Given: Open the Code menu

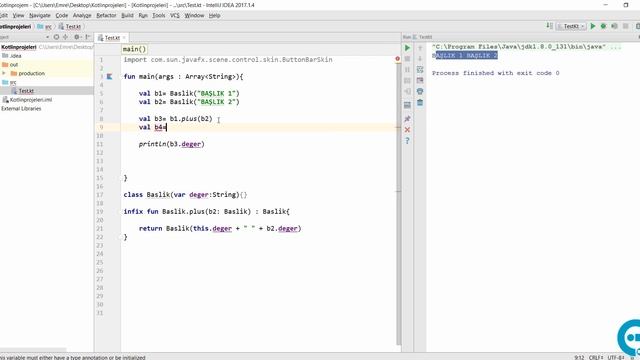Looking at the screenshot, I should pos(62,16).
